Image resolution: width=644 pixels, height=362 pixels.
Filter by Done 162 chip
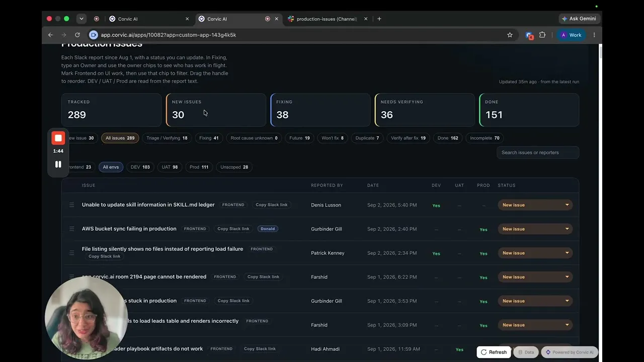[x=448, y=138]
